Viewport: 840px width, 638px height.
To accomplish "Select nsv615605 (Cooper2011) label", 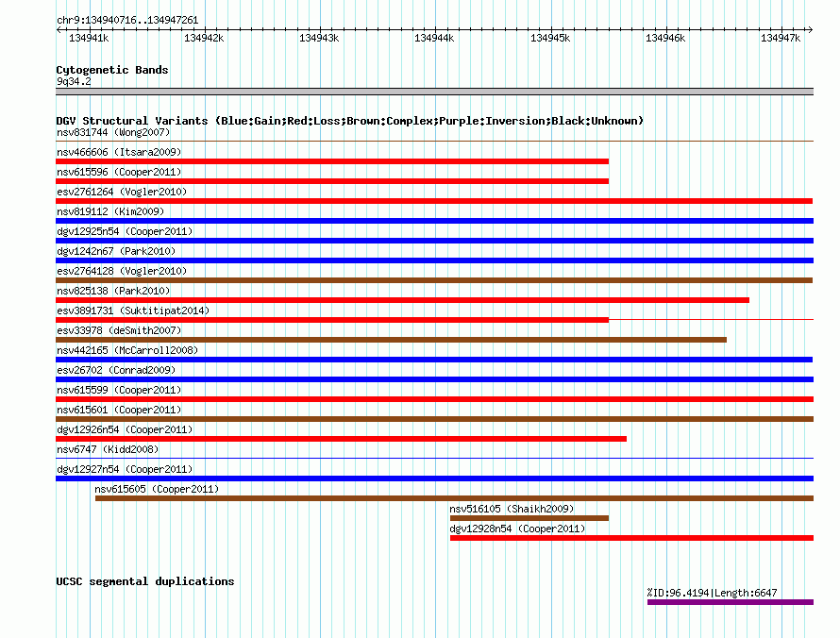I will tap(157, 489).
